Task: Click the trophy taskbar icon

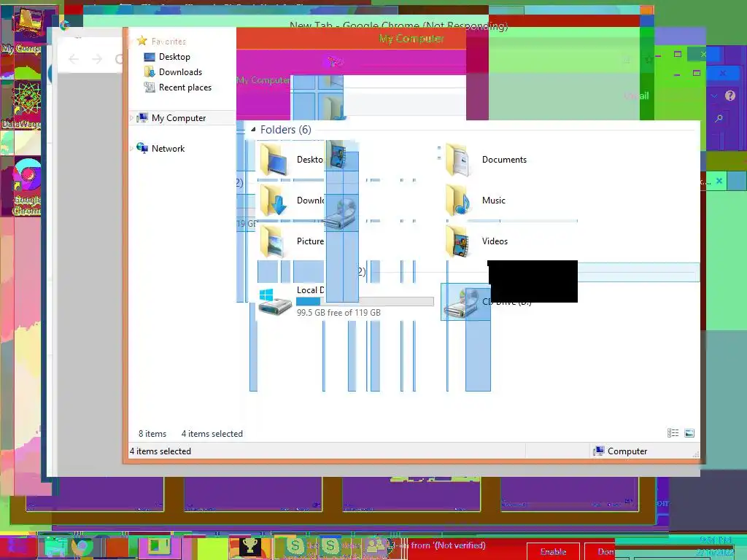Action: pyautogui.click(x=250, y=546)
